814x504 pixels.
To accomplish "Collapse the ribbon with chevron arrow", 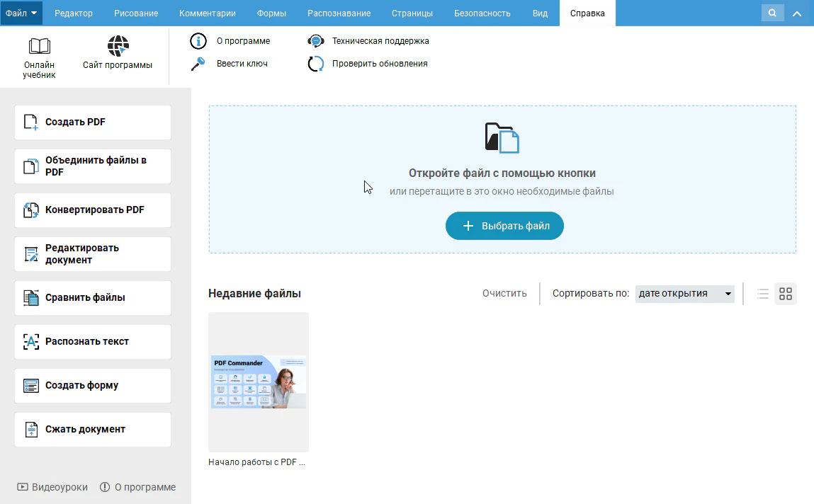I will coord(797,13).
